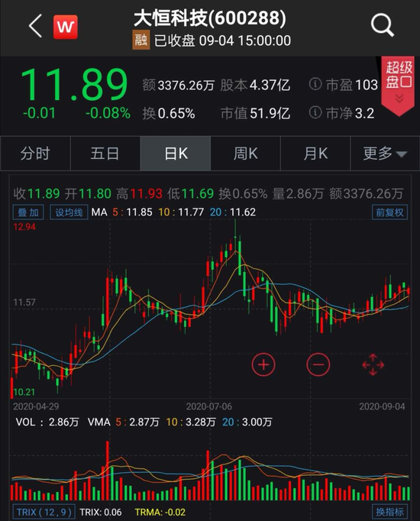Click the 叠加 overlay button
This screenshot has width=420, height=521.
pyautogui.click(x=28, y=212)
